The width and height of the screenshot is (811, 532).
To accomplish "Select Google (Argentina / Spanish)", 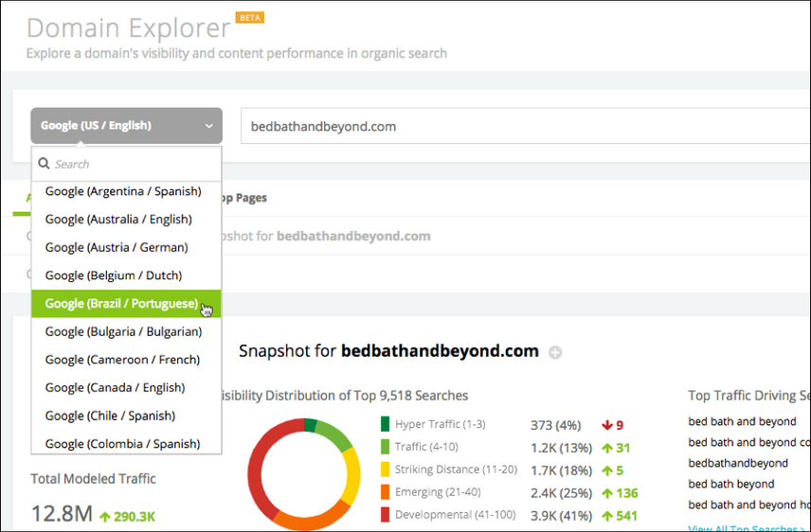I will point(126,191).
